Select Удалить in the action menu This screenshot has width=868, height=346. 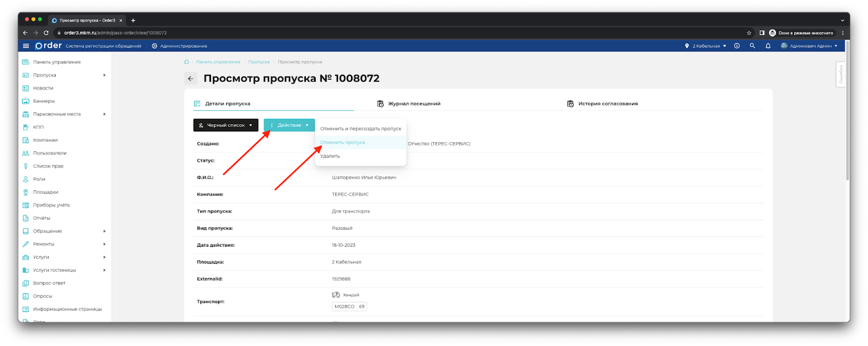click(x=330, y=156)
